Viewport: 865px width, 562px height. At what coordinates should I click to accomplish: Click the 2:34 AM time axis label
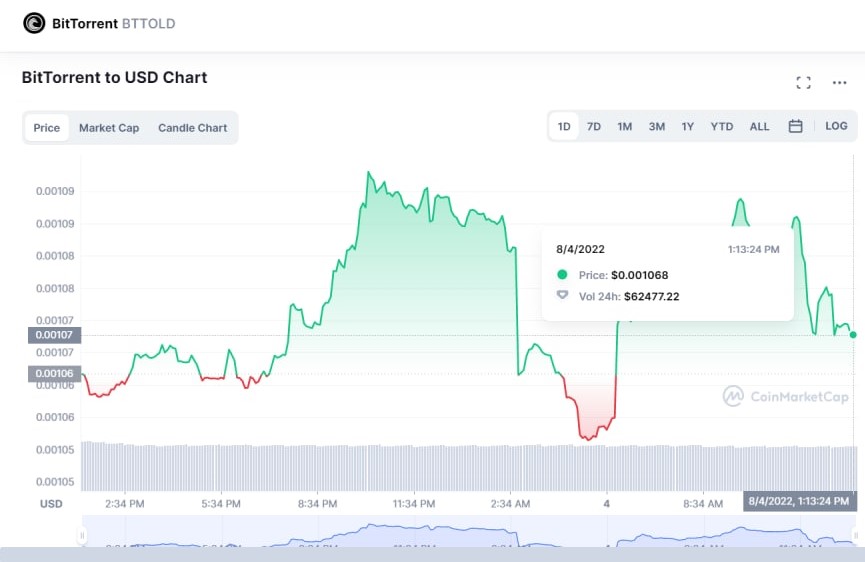click(510, 504)
